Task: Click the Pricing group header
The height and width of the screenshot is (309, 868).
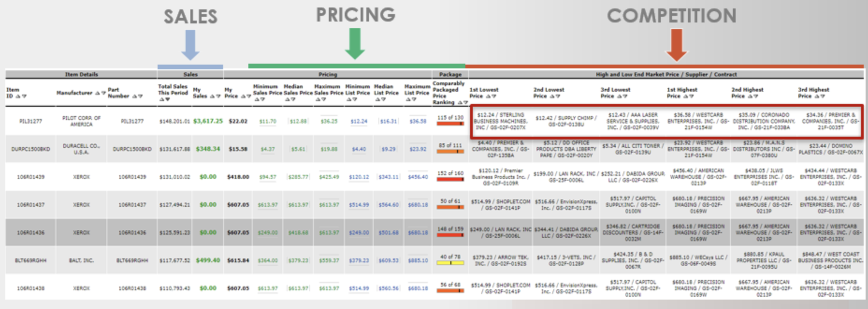Action: point(328,74)
